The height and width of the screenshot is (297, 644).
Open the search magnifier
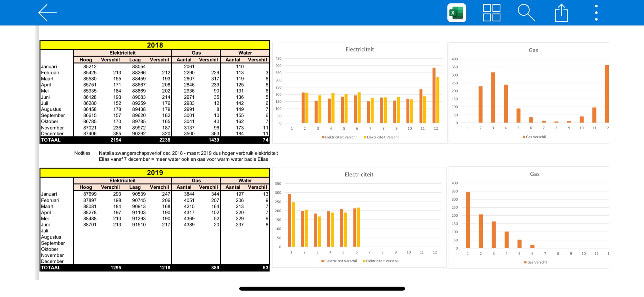click(526, 13)
